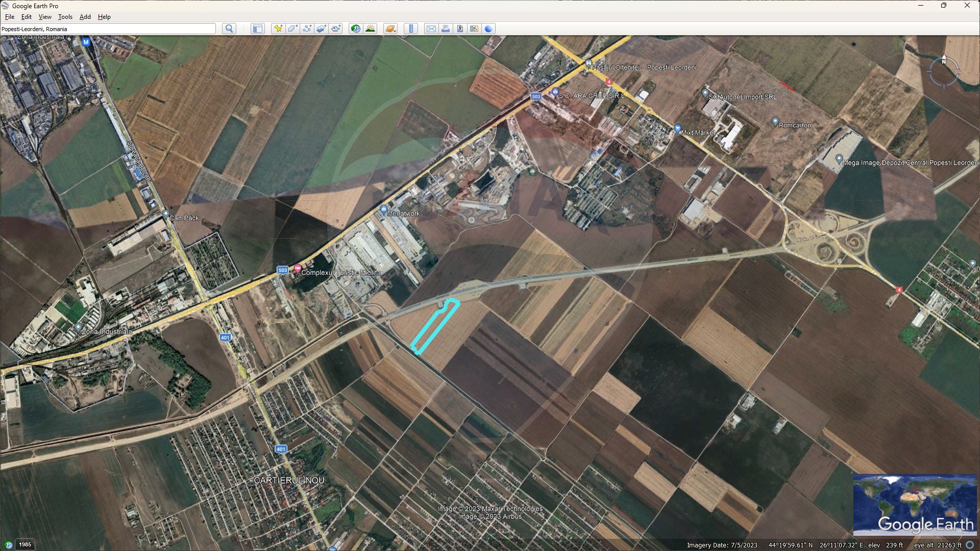Add a polygon tool

pos(292,29)
